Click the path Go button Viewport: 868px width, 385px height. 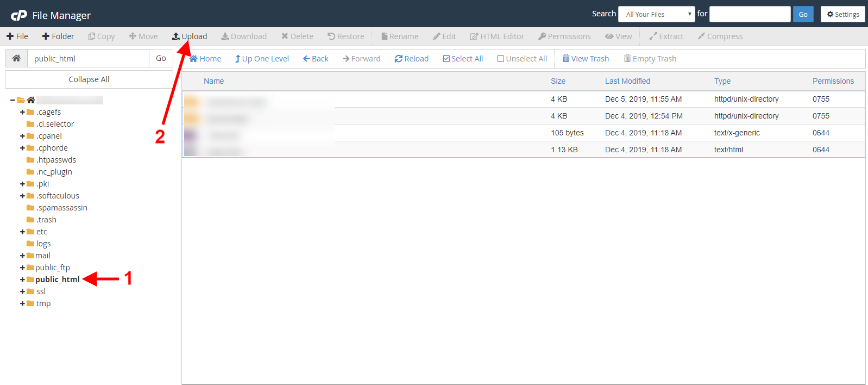161,58
